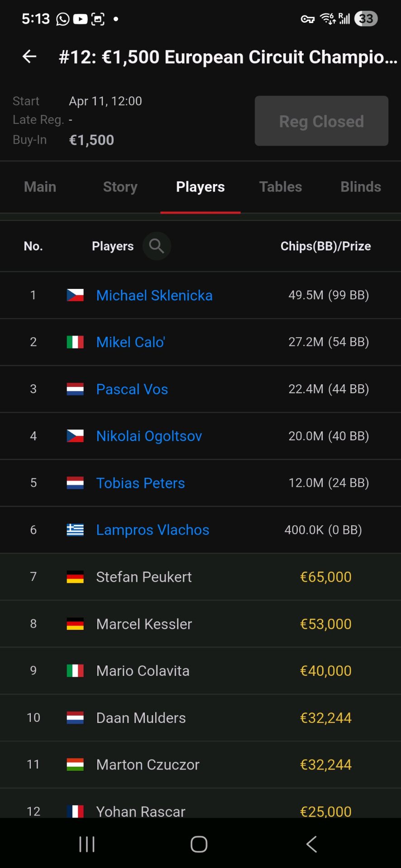Open the Blinds tab
The image size is (401, 868).
coord(361,187)
